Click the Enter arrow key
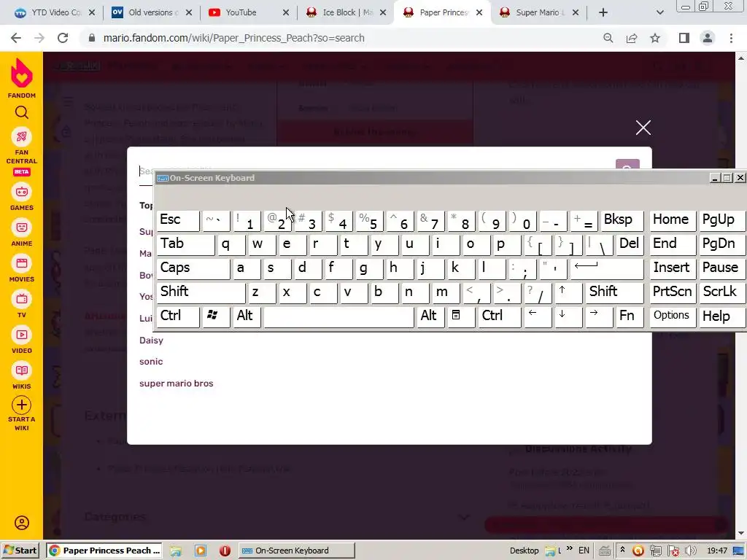This screenshot has width=747, height=560. click(608, 268)
